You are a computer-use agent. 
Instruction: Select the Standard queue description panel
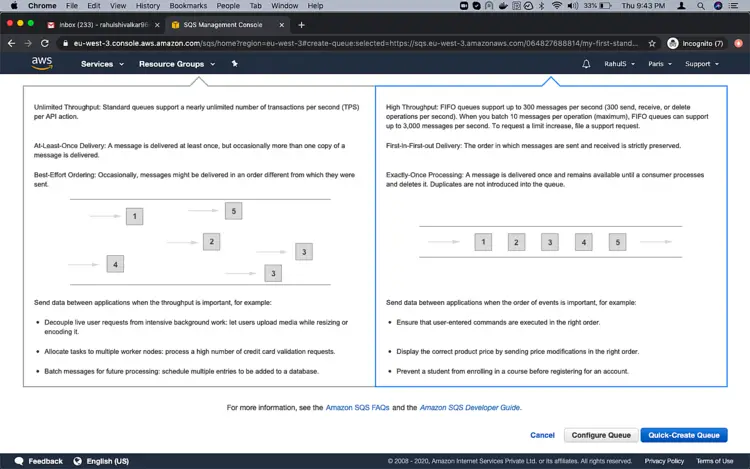pyautogui.click(x=199, y=236)
